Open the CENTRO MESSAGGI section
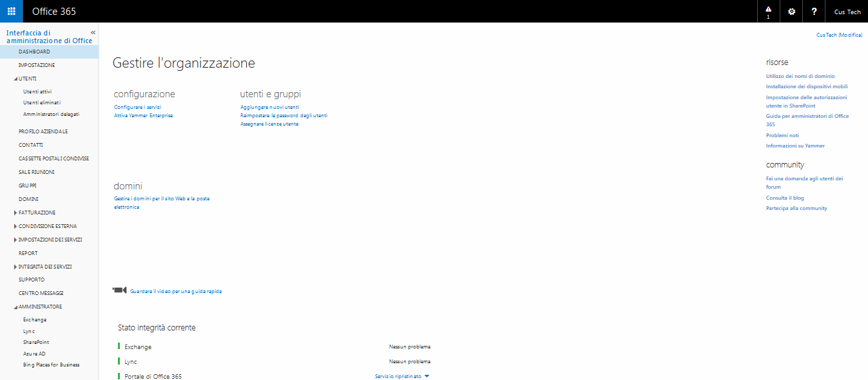 (40, 292)
